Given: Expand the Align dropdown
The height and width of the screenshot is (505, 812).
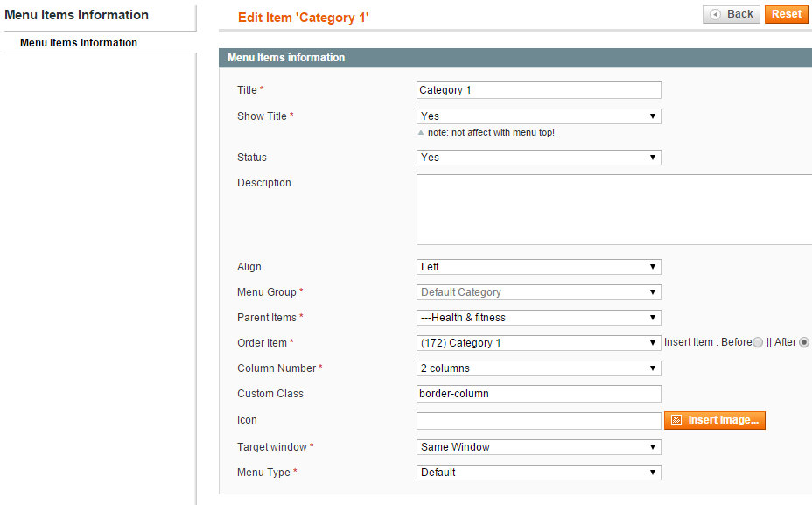Looking at the screenshot, I should [x=539, y=267].
